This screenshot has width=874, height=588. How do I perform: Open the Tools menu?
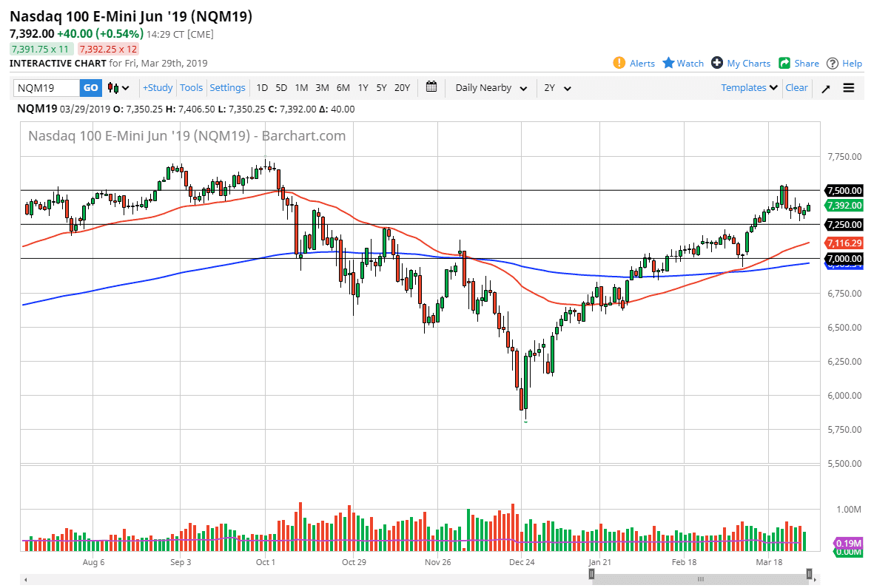pos(191,87)
